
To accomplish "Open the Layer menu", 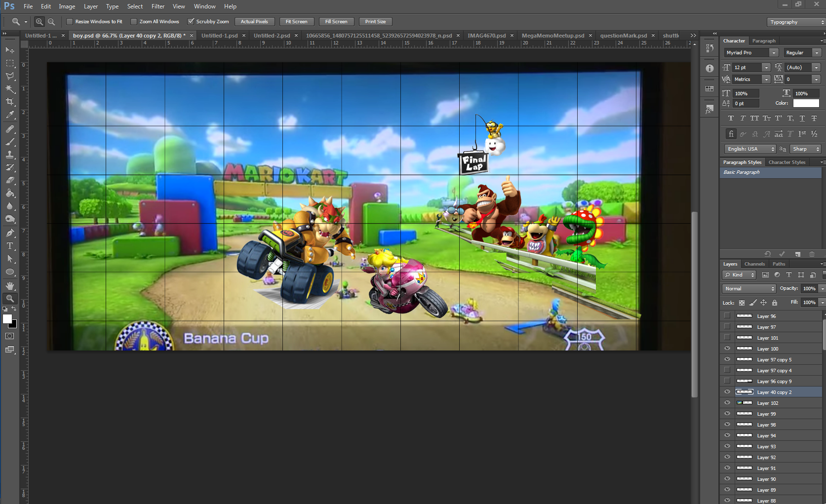I will pos(91,6).
